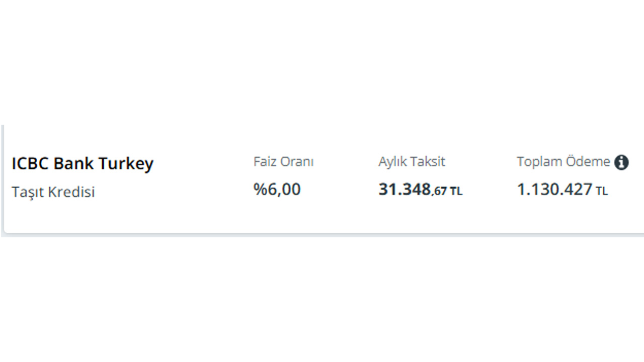Select the 31.348 monthly installment amount
Image resolution: width=644 pixels, height=362 pixels.
(405, 190)
